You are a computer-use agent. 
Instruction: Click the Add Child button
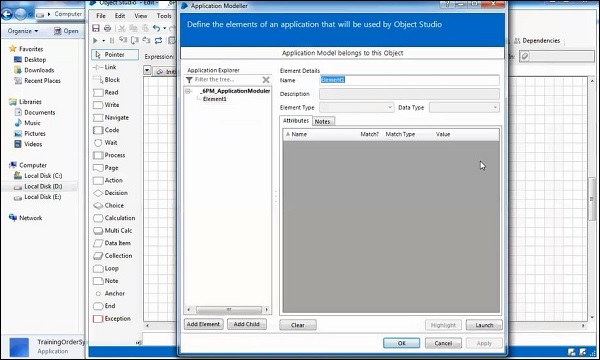pyautogui.click(x=246, y=324)
